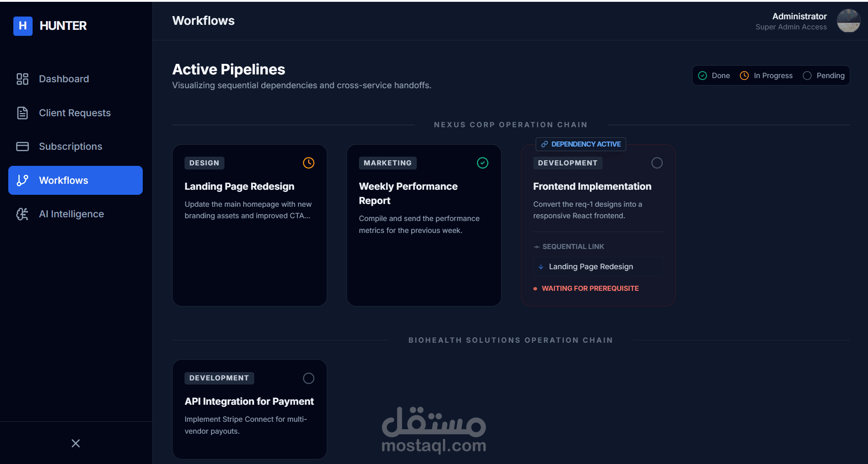
Task: Click the Dashboard grid icon
Action: pos(22,79)
